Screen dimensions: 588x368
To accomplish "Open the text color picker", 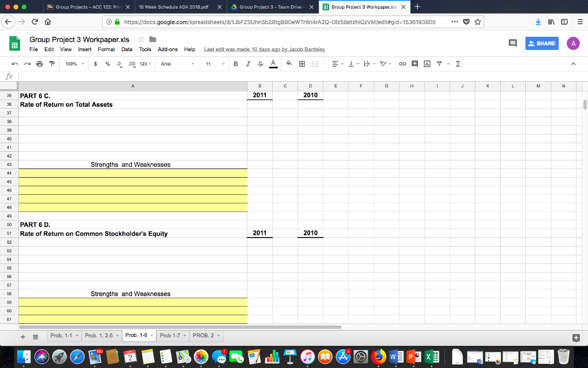I will (x=273, y=64).
